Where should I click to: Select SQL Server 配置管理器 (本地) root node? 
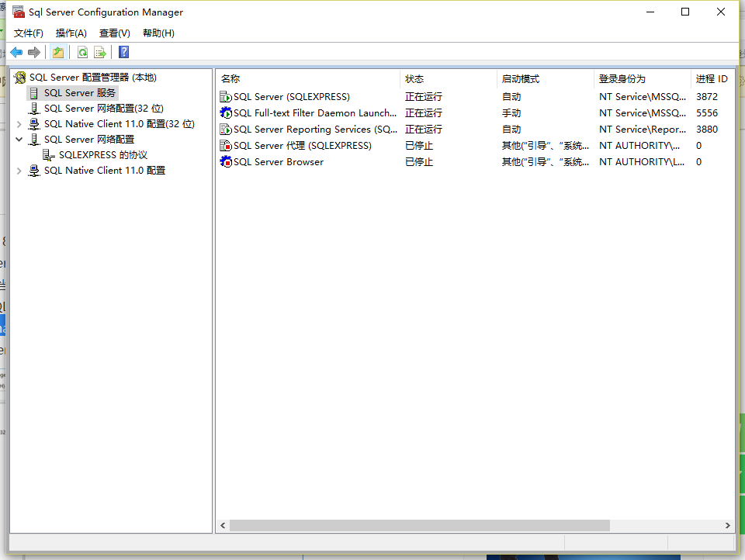point(93,78)
